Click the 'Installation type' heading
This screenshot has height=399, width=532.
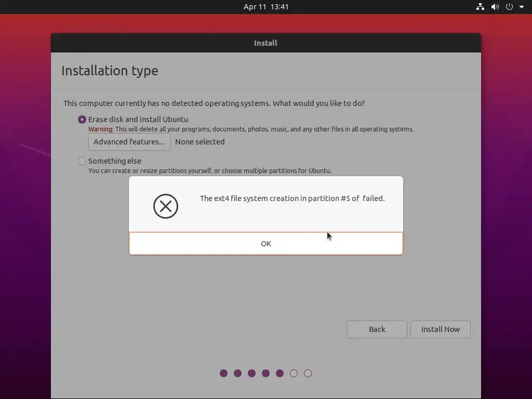point(110,71)
